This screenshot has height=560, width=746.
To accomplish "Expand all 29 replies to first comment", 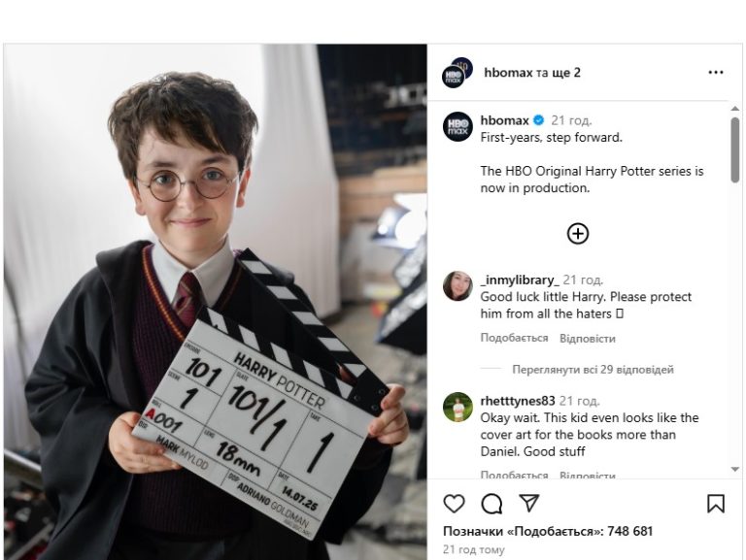I will [x=593, y=370].
